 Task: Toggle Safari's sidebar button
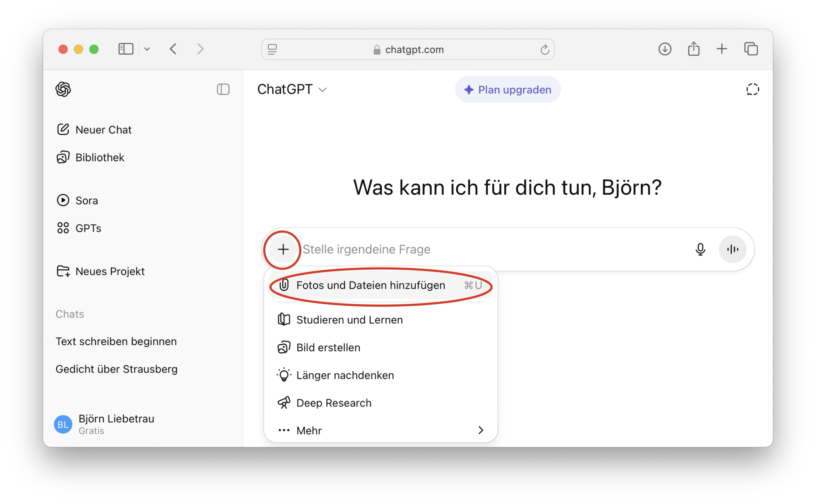coord(126,49)
